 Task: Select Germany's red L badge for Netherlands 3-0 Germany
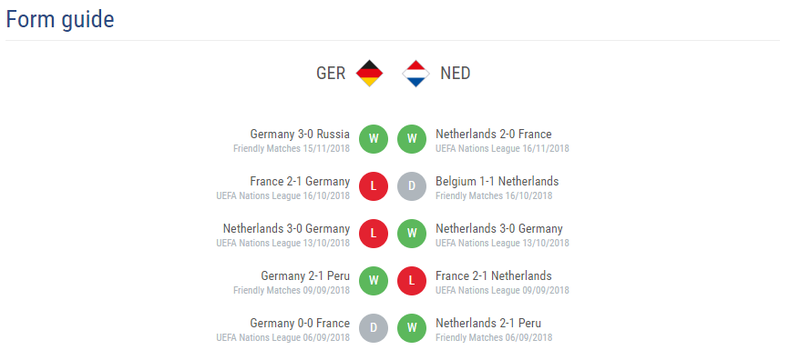(x=373, y=234)
